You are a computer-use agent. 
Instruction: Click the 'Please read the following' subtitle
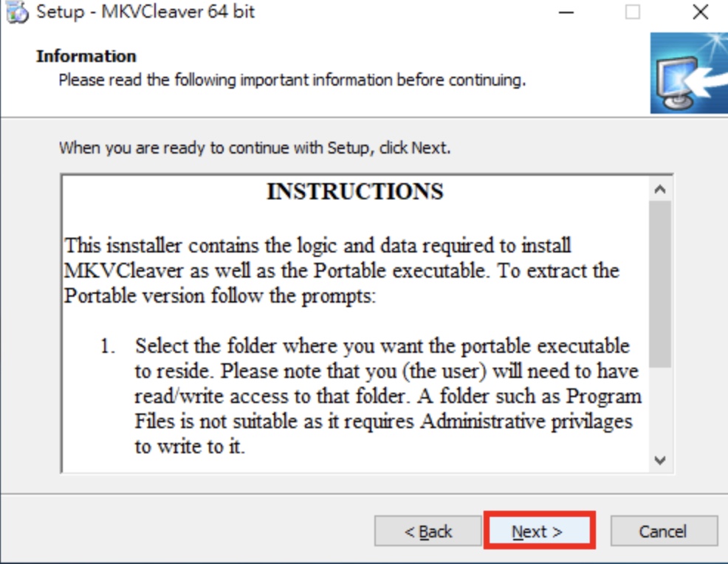click(292, 80)
